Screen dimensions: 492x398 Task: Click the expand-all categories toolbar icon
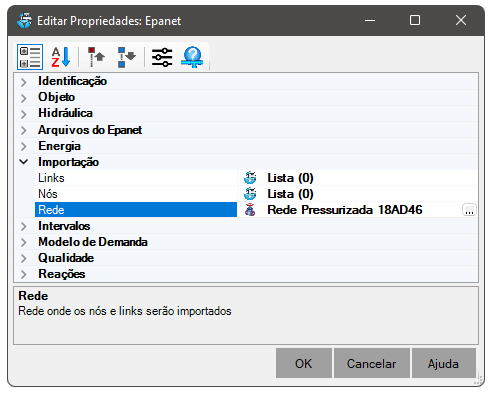(126, 57)
